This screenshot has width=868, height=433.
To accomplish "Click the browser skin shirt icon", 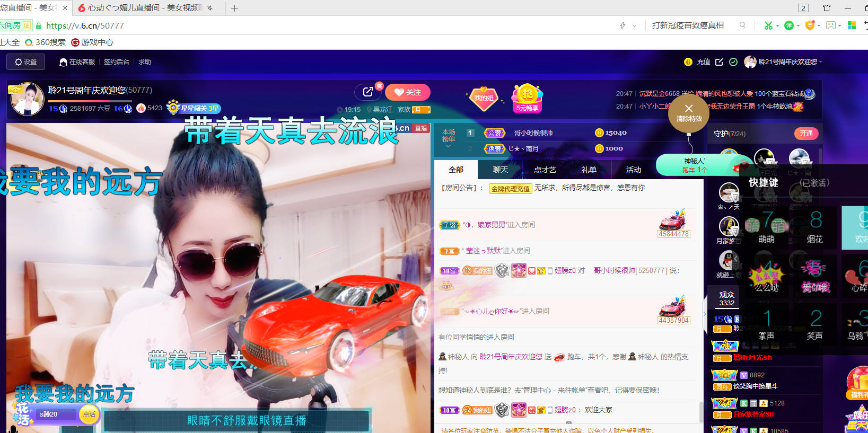I will click(826, 8).
